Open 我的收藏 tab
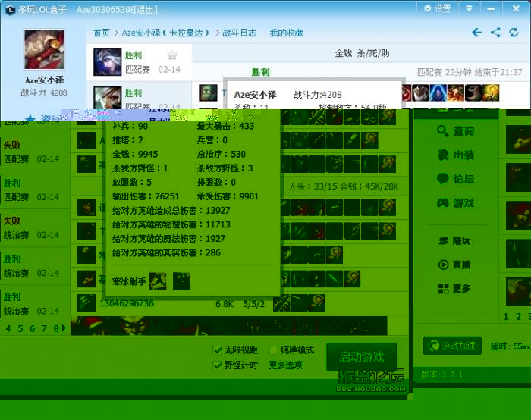The width and height of the screenshot is (531, 420). tap(286, 33)
